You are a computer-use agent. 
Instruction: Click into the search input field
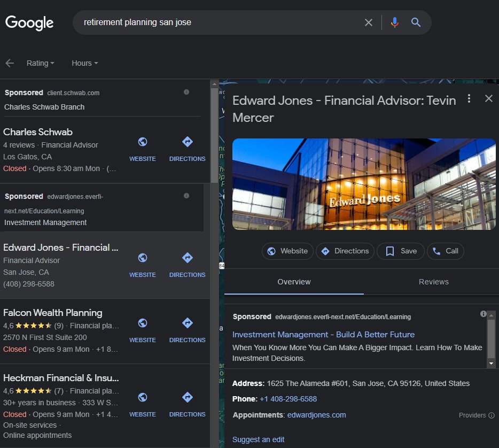[214, 22]
